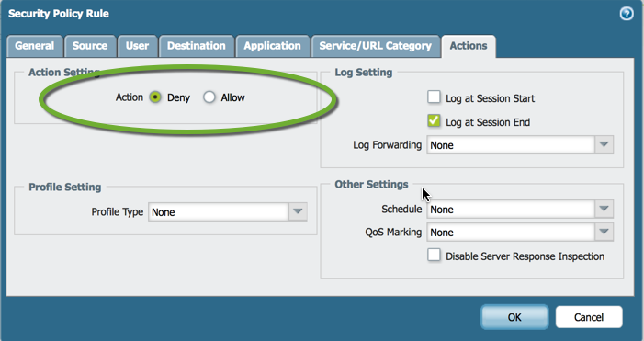Click the Log Setting section title

[364, 73]
